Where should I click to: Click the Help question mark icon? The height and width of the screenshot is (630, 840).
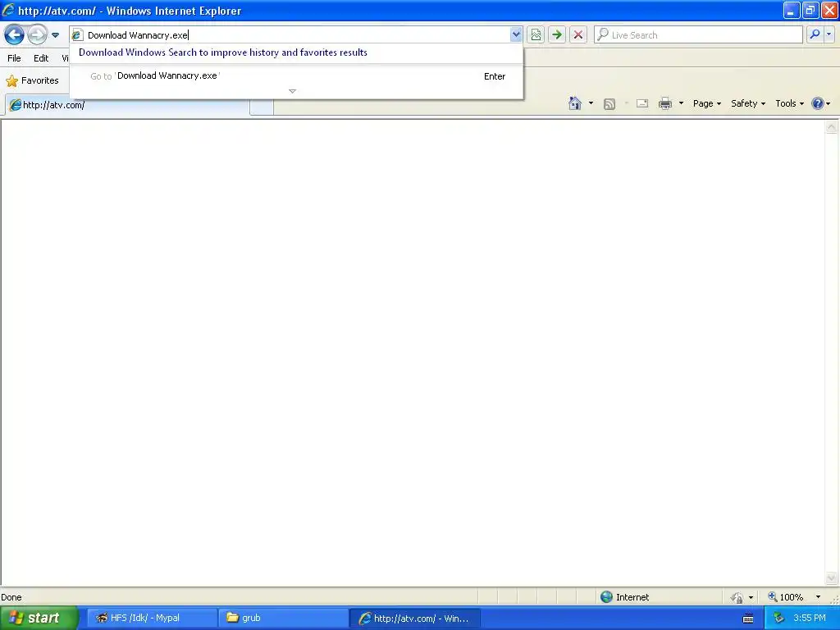click(x=818, y=103)
